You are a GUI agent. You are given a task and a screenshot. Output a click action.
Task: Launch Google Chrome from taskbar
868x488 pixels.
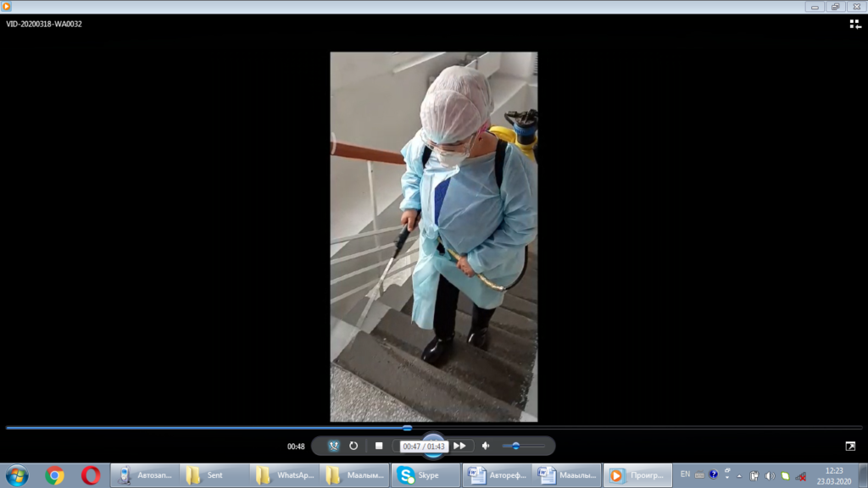(55, 475)
